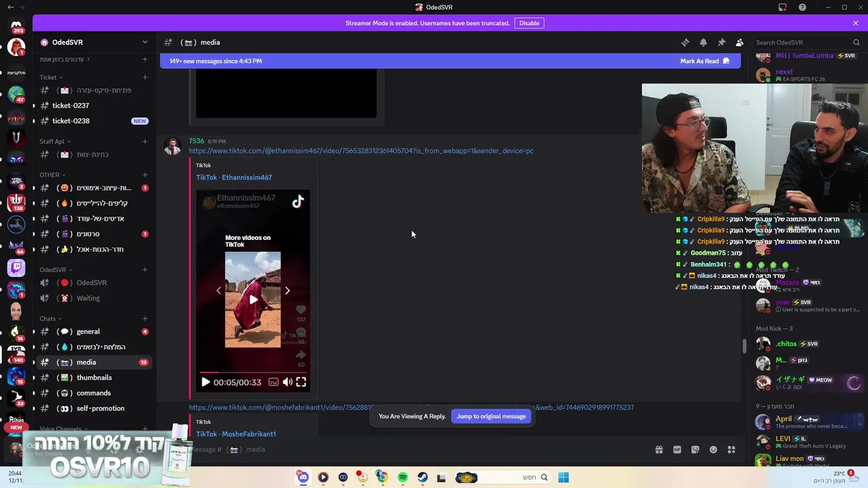Open the thumbnails channel
868x488 pixels.
tap(94, 378)
